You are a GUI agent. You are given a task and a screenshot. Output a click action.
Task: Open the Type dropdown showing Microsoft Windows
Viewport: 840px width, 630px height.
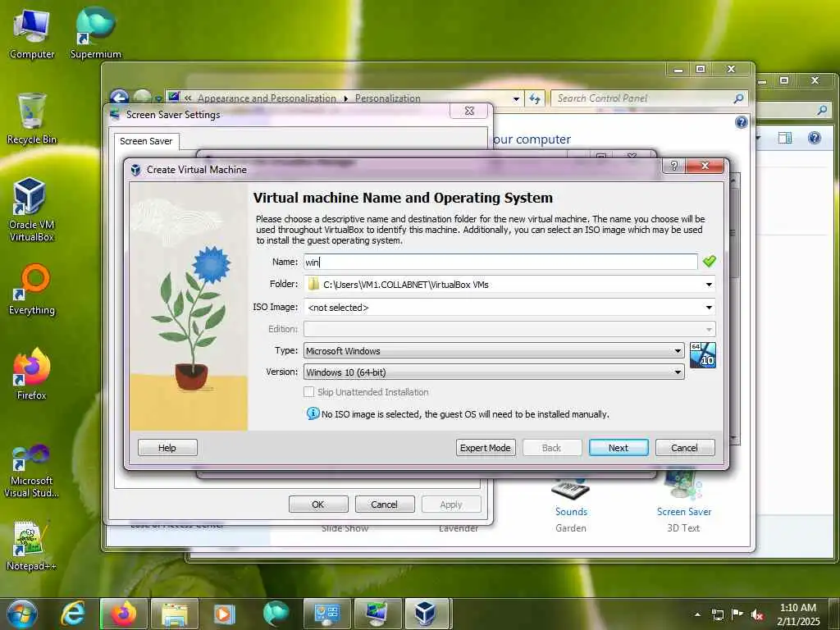[x=494, y=351]
